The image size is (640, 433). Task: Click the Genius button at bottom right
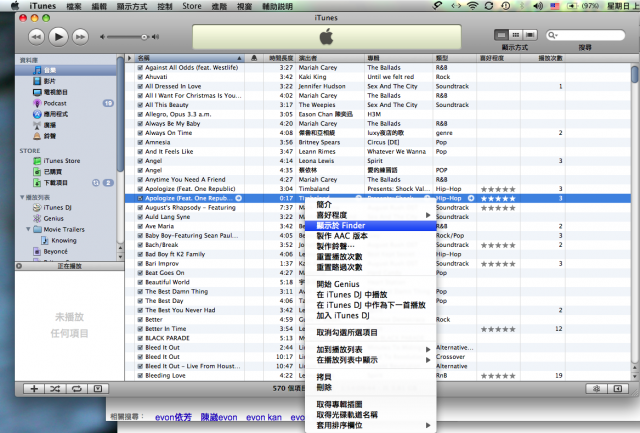(x=596, y=389)
